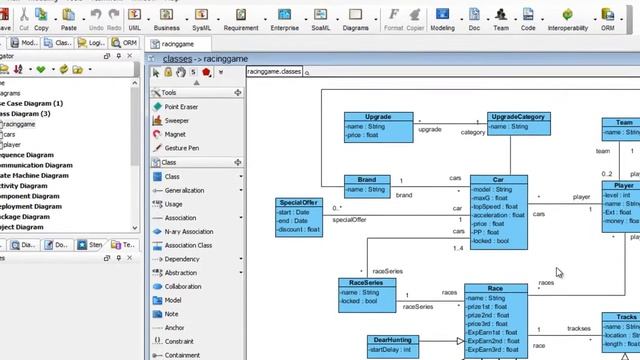Expand the Association tool dropdown arrow
This screenshot has width=640, height=360.
click(x=241, y=218)
